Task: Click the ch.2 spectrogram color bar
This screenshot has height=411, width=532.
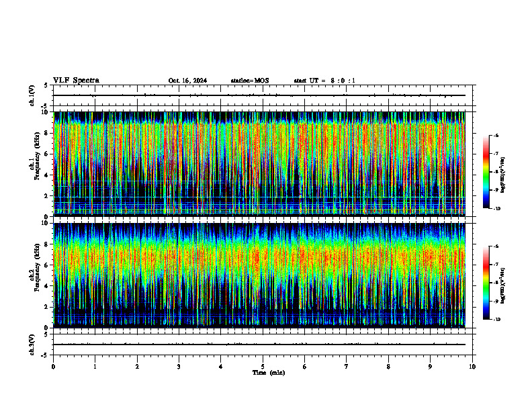Action: click(x=486, y=283)
